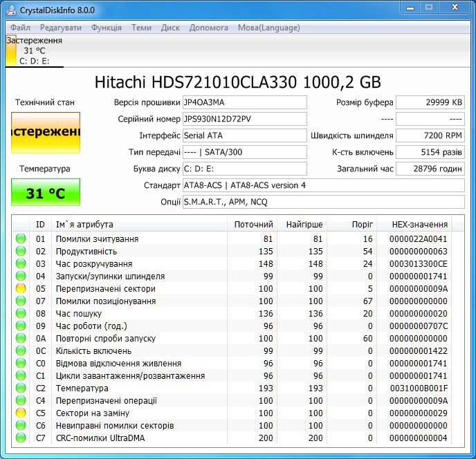Click green status icon for Повторні спроби запуску
Image resolution: width=476 pixels, height=459 pixels.
click(21, 338)
